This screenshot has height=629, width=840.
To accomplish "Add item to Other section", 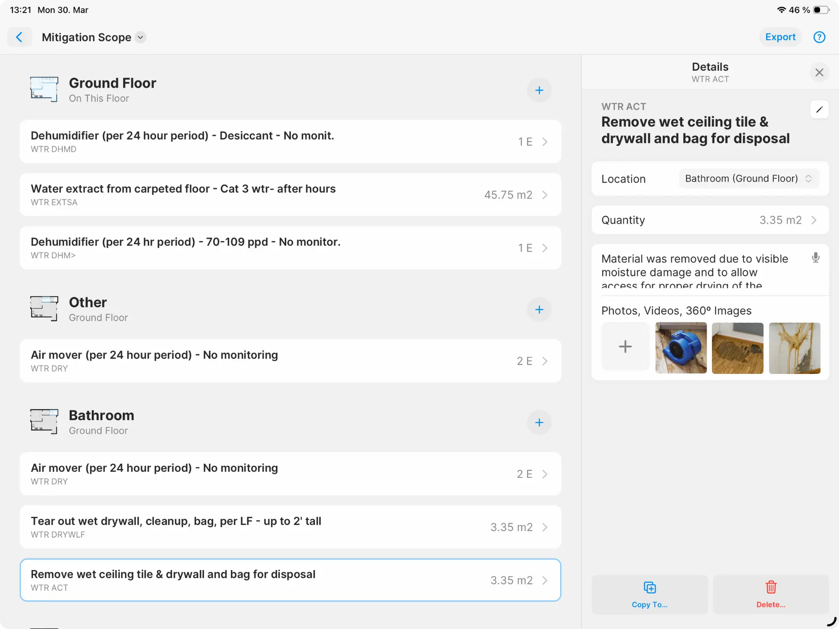I will tap(539, 310).
